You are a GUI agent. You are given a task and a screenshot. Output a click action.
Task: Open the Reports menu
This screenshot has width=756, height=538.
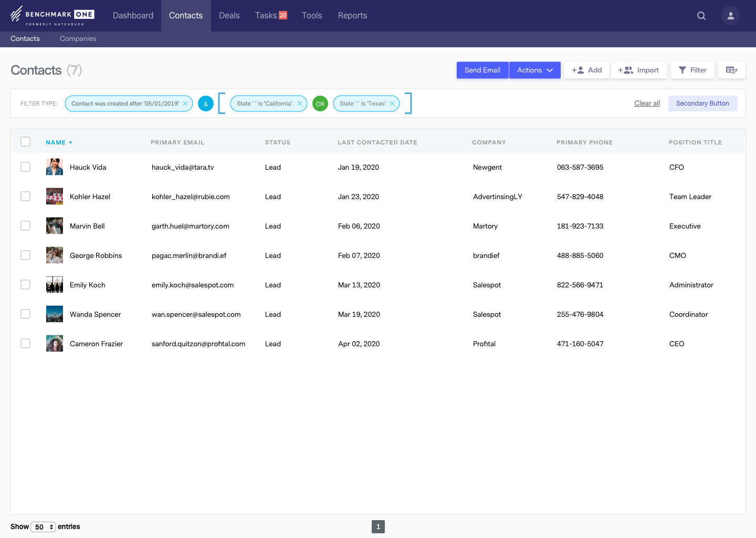(352, 15)
